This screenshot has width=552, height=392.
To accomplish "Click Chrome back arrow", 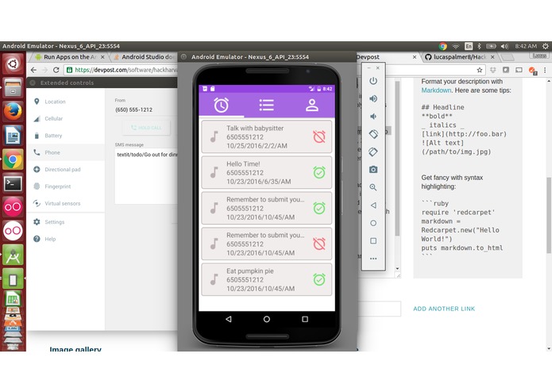I will [x=33, y=70].
